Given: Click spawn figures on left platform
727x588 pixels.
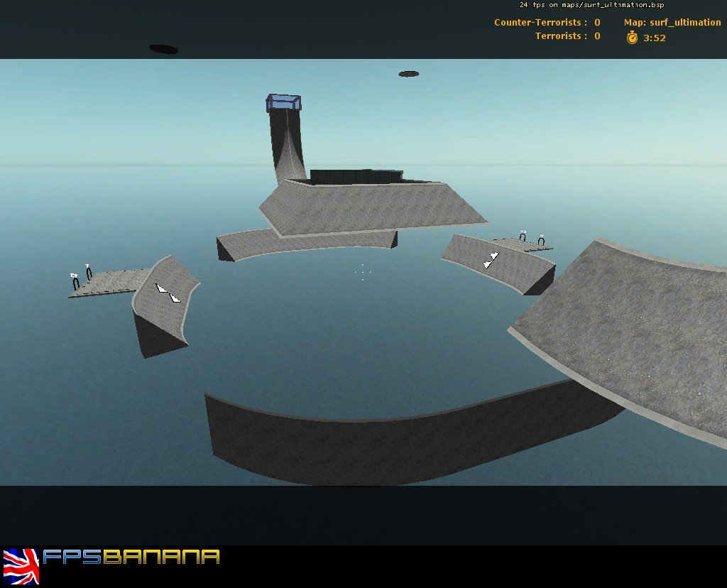Looking at the screenshot, I should tap(81, 277).
